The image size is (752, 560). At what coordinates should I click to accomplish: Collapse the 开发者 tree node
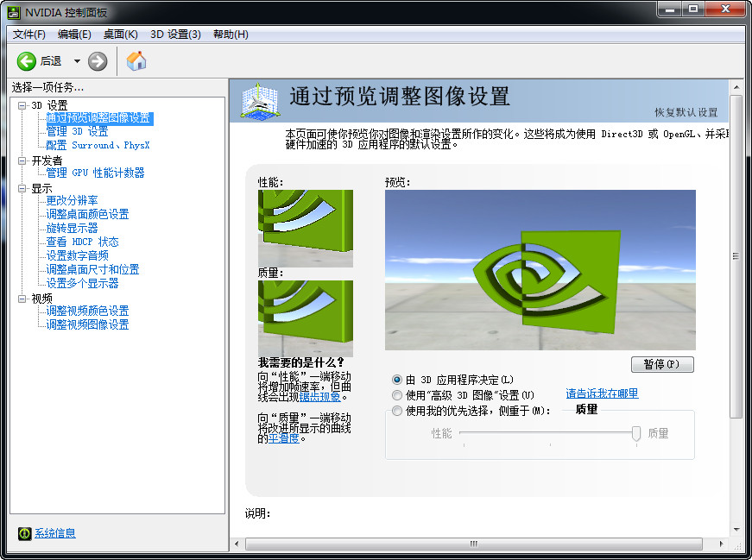(x=22, y=160)
